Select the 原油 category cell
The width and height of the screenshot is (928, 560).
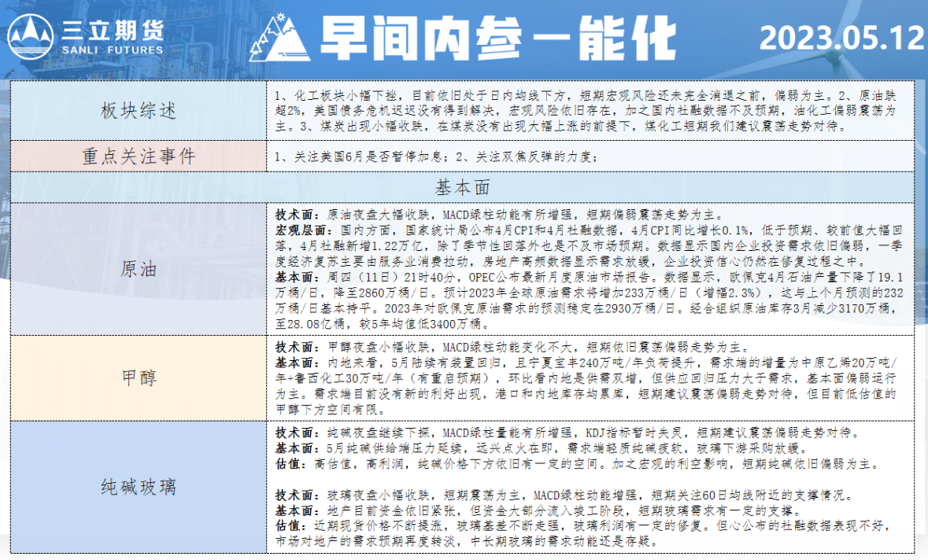(139, 269)
